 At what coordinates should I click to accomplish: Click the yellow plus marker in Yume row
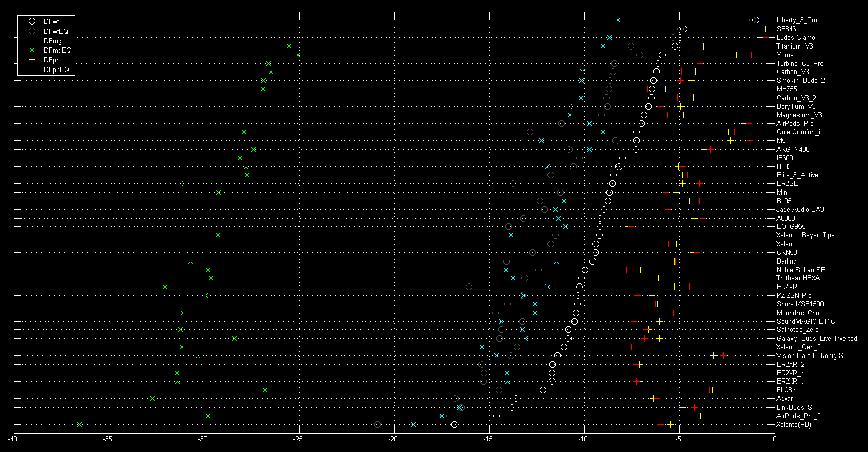736,55
